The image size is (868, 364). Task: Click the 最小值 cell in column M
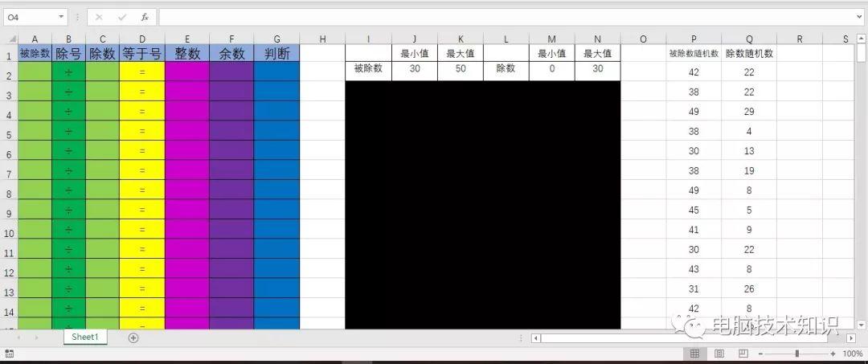point(552,53)
